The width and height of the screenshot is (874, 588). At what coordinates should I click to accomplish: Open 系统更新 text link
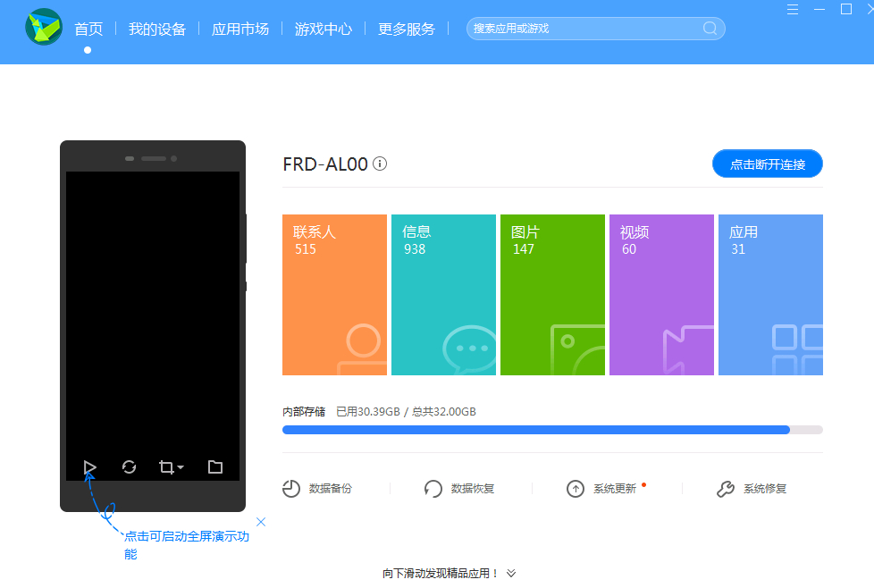click(615, 489)
